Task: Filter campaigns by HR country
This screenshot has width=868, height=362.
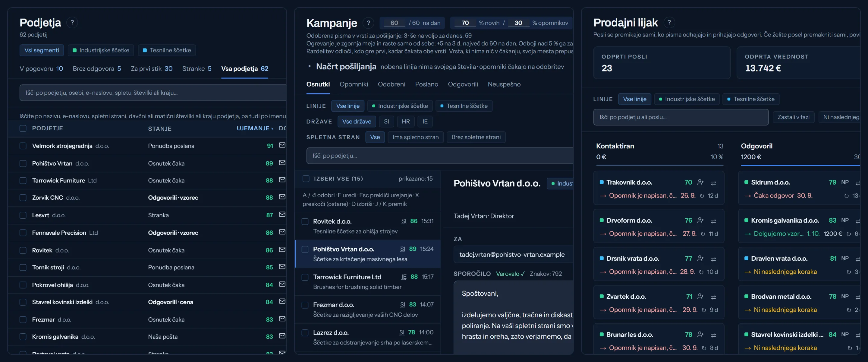Action: click(406, 122)
